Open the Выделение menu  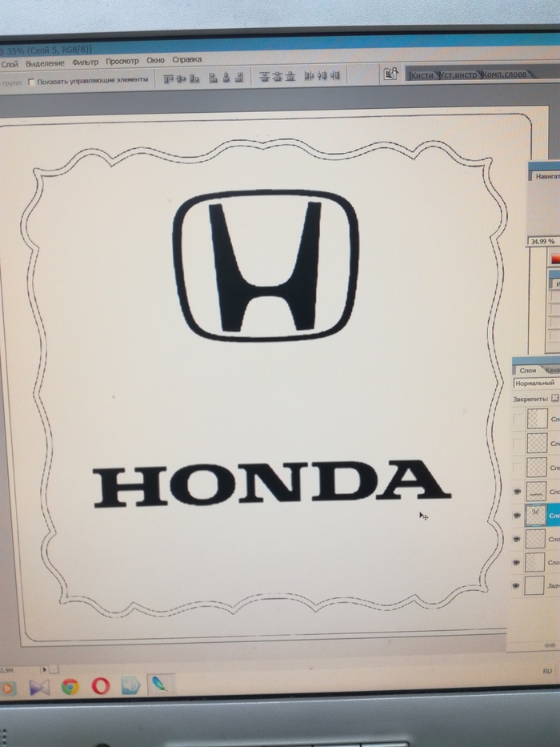(x=46, y=62)
